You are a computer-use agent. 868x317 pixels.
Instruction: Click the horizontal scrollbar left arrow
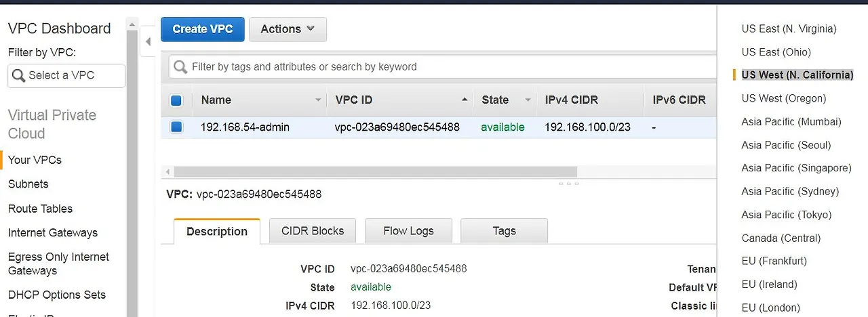168,172
